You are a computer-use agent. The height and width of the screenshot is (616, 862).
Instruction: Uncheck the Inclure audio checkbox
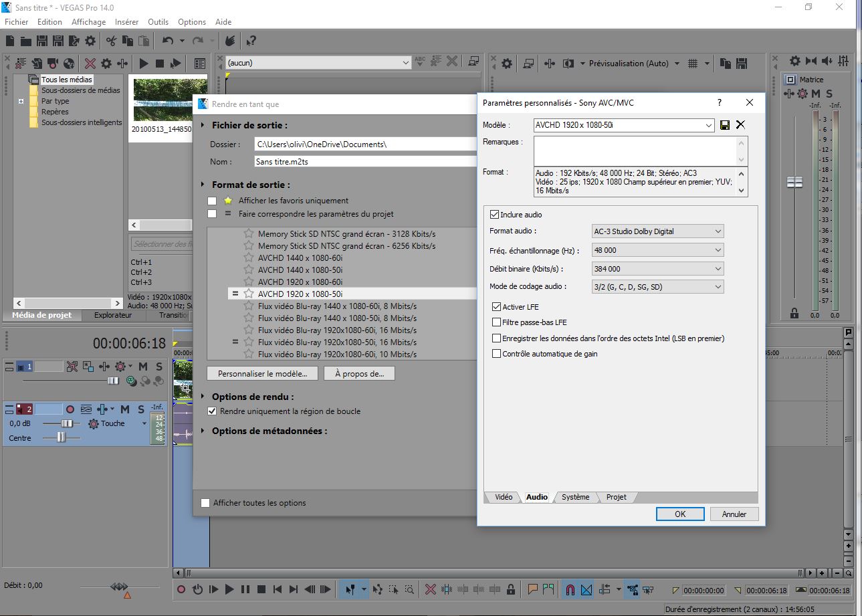[x=495, y=215]
